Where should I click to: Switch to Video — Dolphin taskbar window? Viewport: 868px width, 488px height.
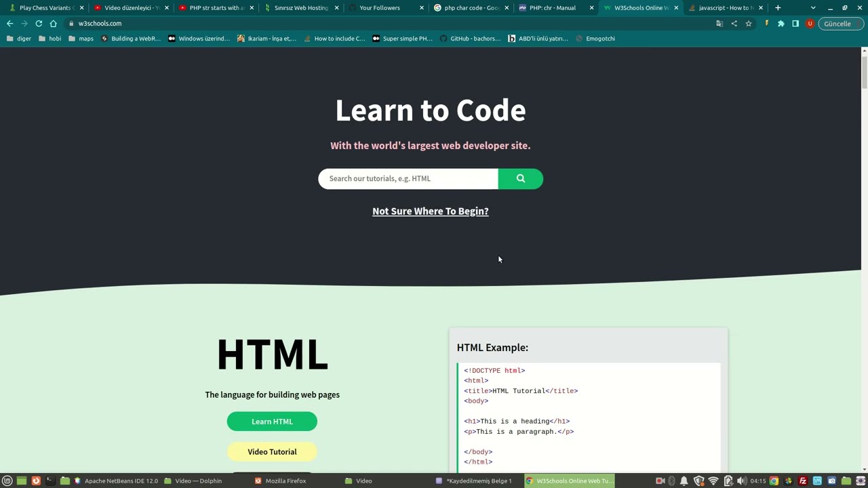coord(193,481)
